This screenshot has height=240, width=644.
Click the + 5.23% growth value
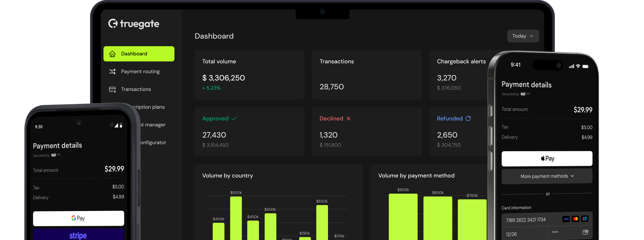[x=211, y=88]
